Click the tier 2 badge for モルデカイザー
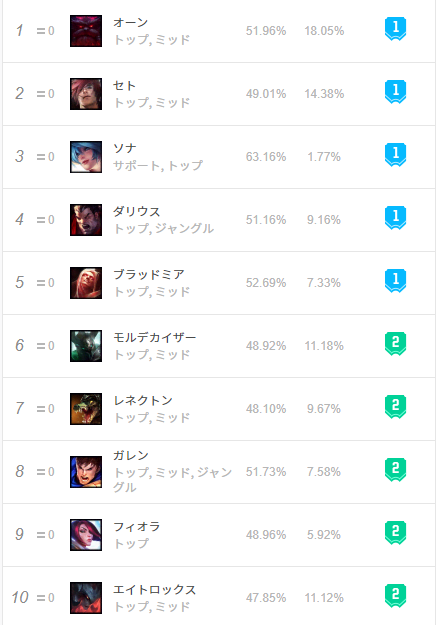The image size is (436, 625). click(395, 344)
